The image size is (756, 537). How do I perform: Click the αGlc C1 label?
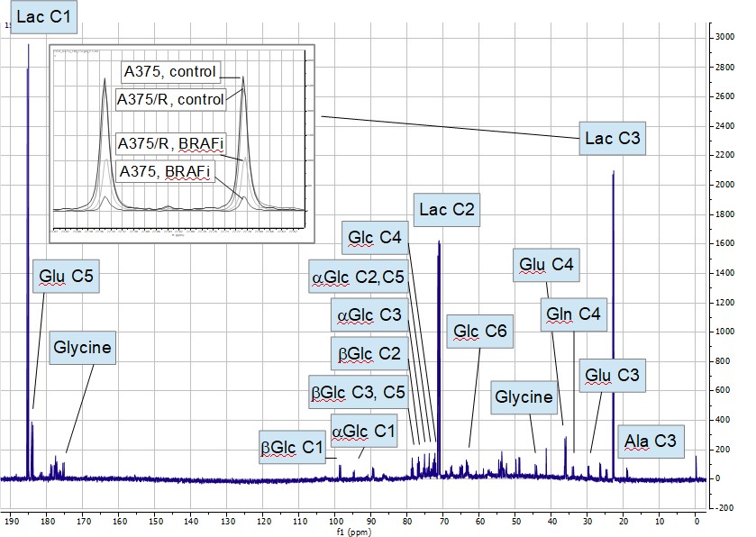click(x=364, y=431)
